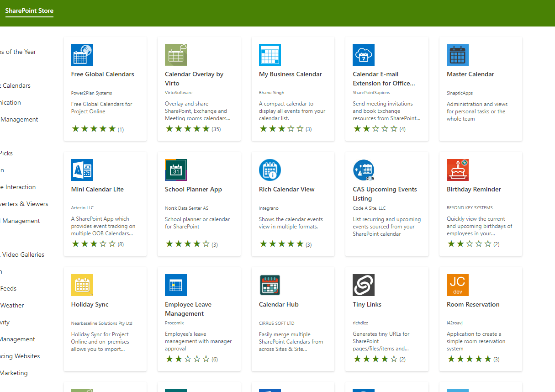Click publisher name Integrano
The image size is (555, 392).
pos(269,208)
